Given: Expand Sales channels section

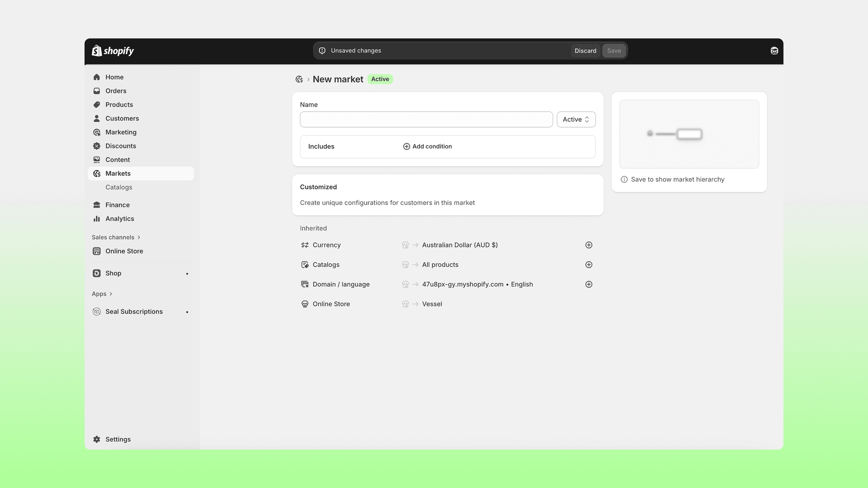Looking at the screenshot, I should [116, 237].
